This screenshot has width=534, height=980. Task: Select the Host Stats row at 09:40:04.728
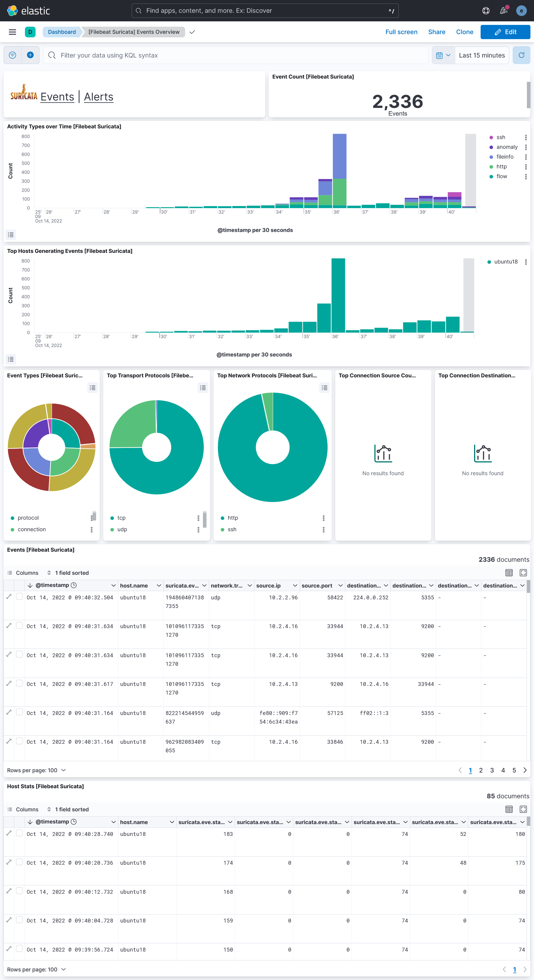click(x=19, y=920)
